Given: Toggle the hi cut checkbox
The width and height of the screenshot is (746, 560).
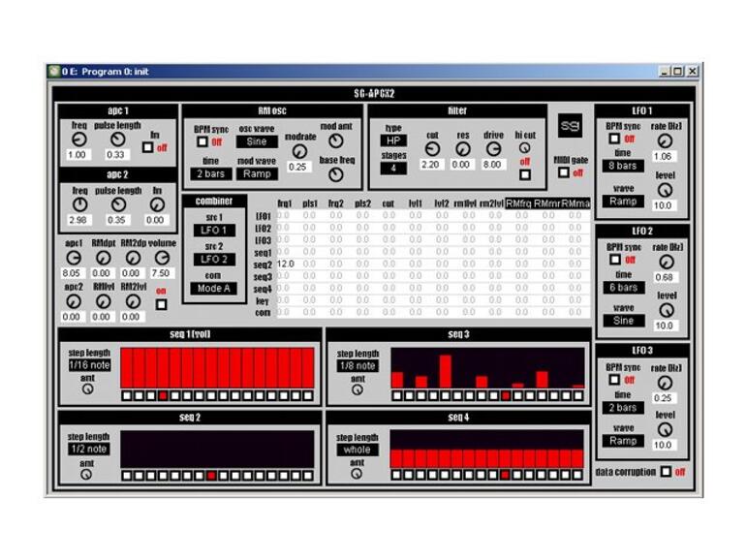Looking at the screenshot, I should (525, 174).
